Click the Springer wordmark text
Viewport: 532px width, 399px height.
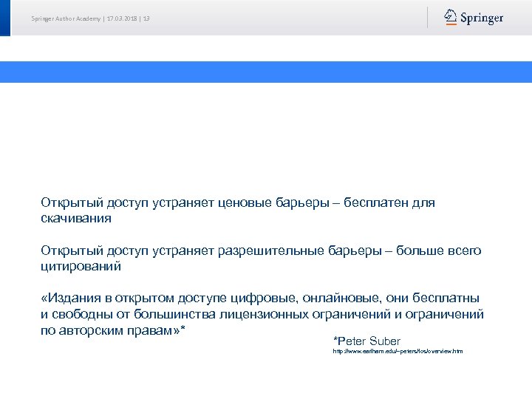(482, 18)
